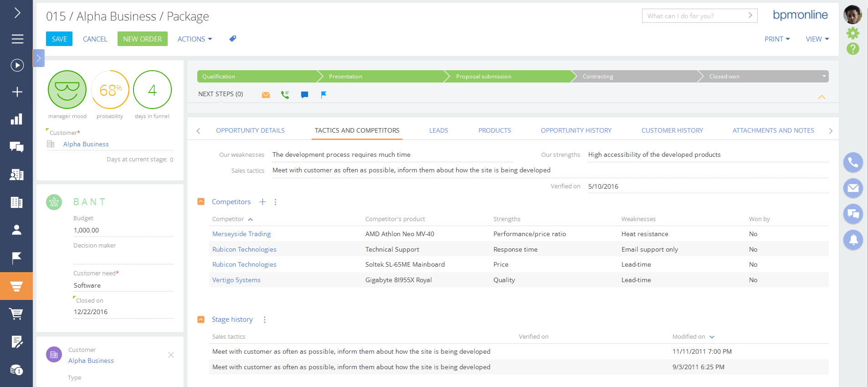The height and width of the screenshot is (387, 868).
Task: Switch to ATTACHMENTS AND NOTES tab
Action: point(773,130)
